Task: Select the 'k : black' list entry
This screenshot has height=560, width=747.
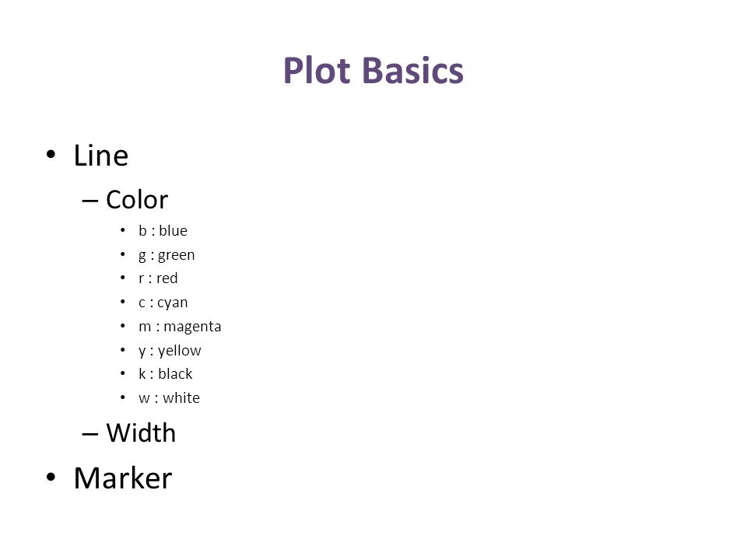Action: pyautogui.click(x=165, y=374)
